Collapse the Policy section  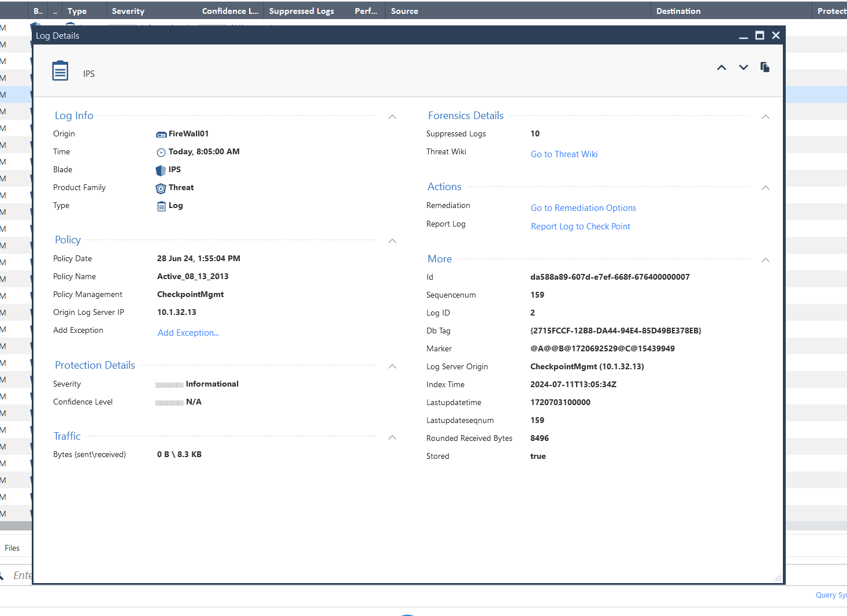(392, 241)
